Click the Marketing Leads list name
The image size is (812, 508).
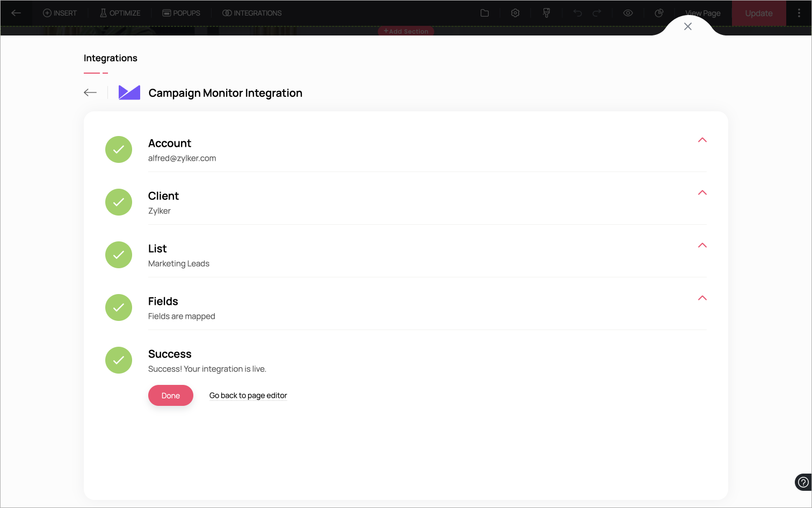179,263
